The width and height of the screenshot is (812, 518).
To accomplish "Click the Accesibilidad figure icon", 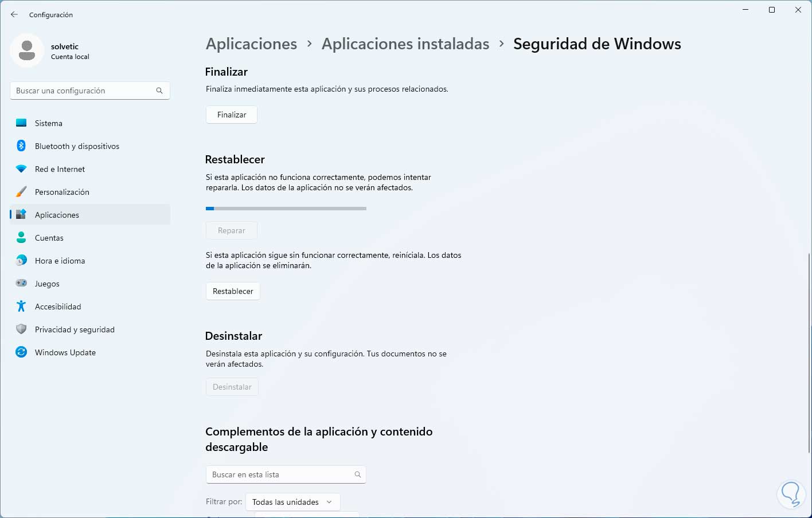I will (21, 307).
